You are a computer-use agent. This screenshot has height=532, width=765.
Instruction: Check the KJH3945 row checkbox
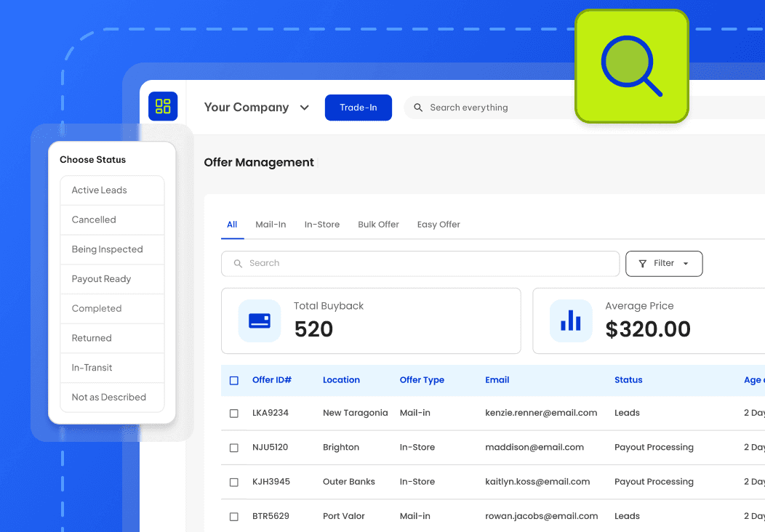[234, 483]
